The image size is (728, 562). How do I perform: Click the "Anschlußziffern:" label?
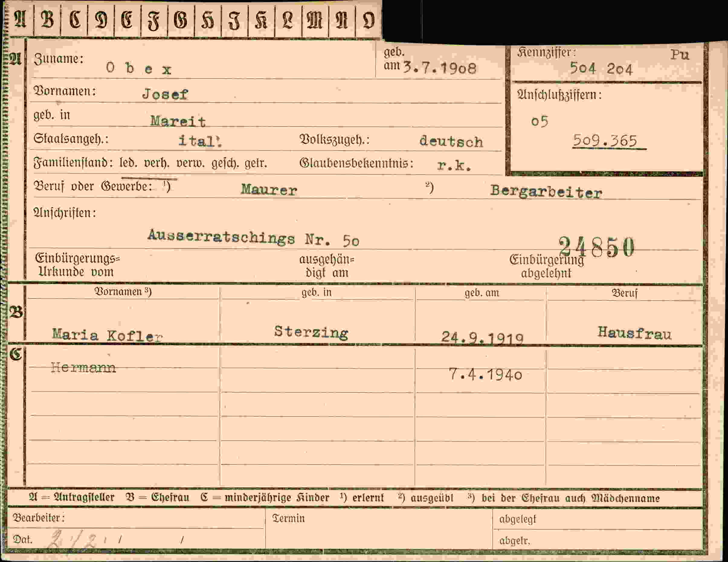point(559,95)
